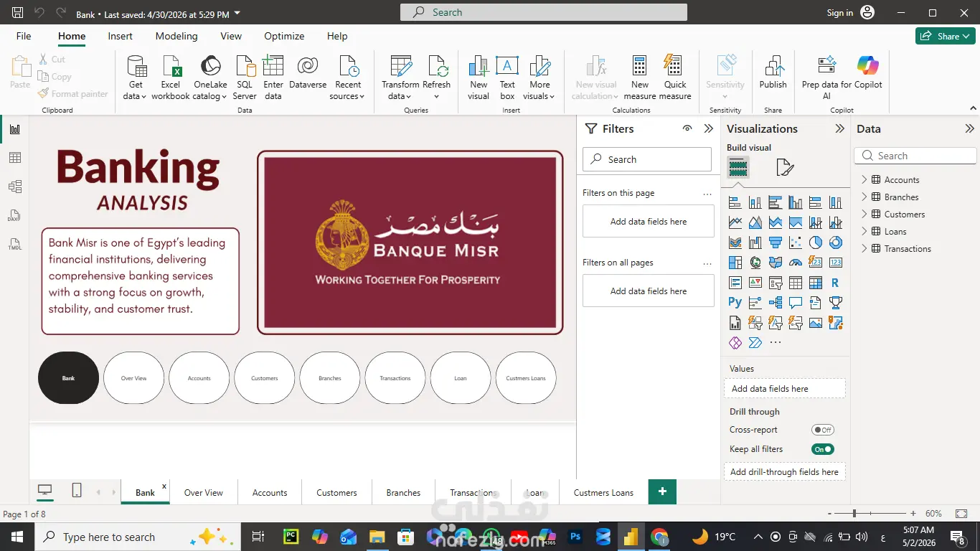Choose the Scatter chart visual
The width and height of the screenshot is (980, 551).
coord(796,242)
